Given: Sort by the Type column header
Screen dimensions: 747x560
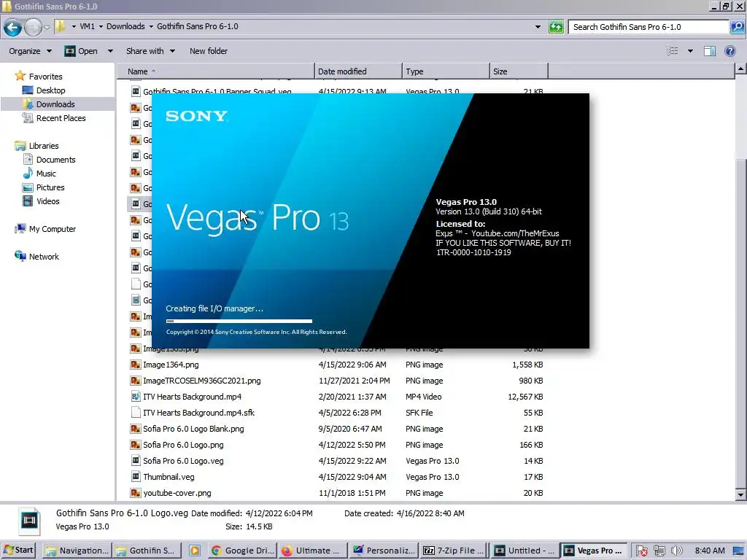Looking at the screenshot, I should pyautogui.click(x=446, y=71).
